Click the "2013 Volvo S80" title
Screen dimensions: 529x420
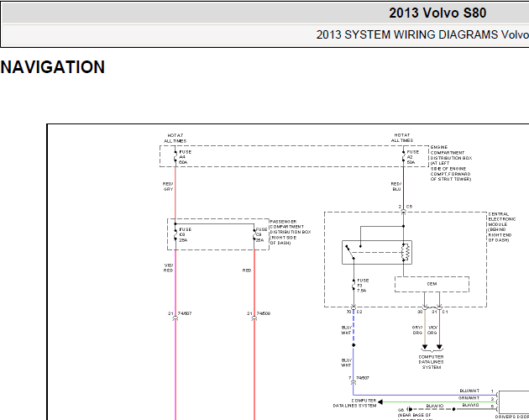point(437,13)
